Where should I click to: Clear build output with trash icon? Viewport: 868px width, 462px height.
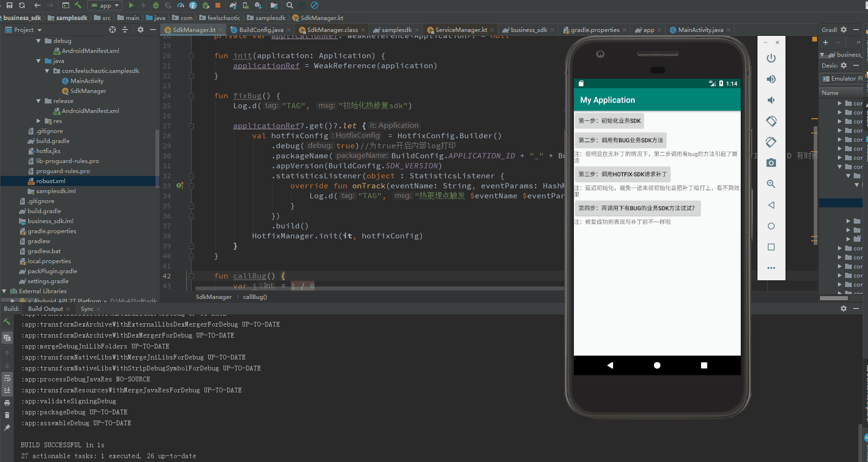point(7,415)
